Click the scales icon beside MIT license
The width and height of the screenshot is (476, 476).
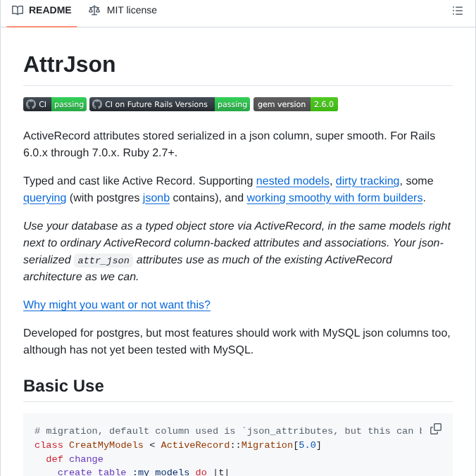click(x=94, y=11)
